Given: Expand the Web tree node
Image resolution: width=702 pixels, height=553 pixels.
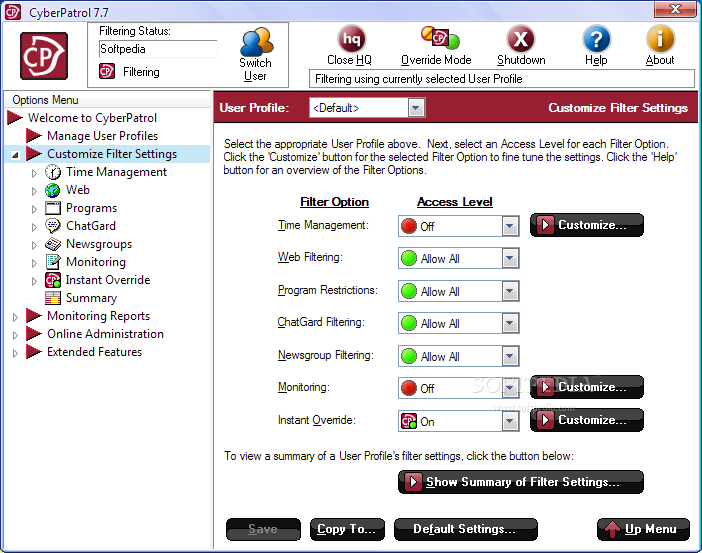Looking at the screenshot, I should click(34, 191).
